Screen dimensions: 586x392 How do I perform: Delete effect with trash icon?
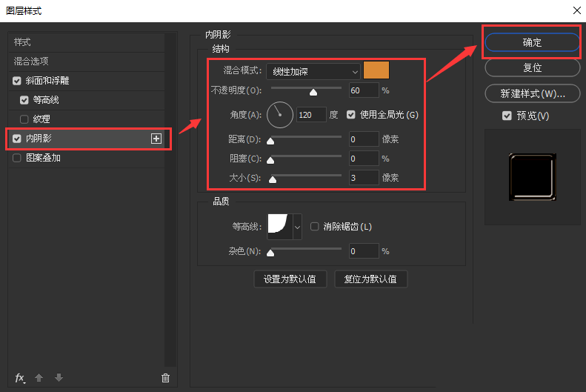click(165, 378)
